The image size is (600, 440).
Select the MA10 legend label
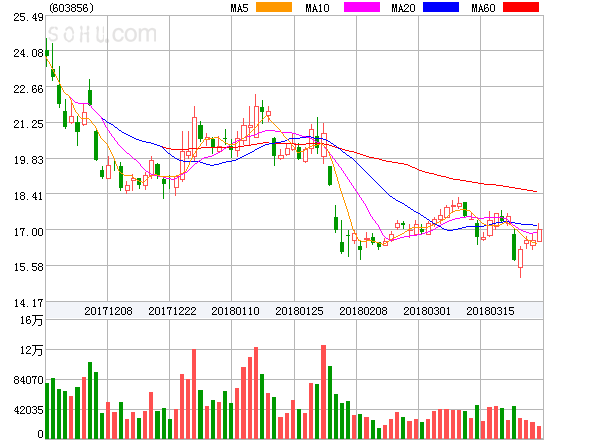[317, 8]
